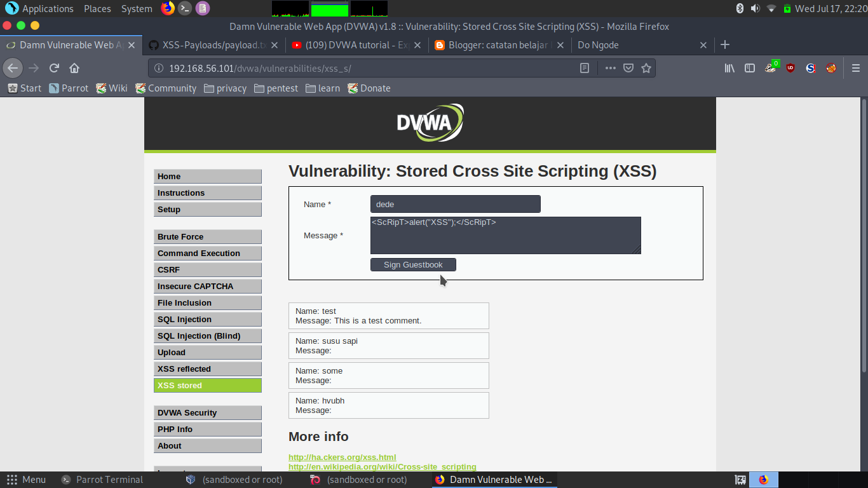Screen dimensions: 868x488
Task: Open the Wiki bookmark
Action: pos(112,88)
